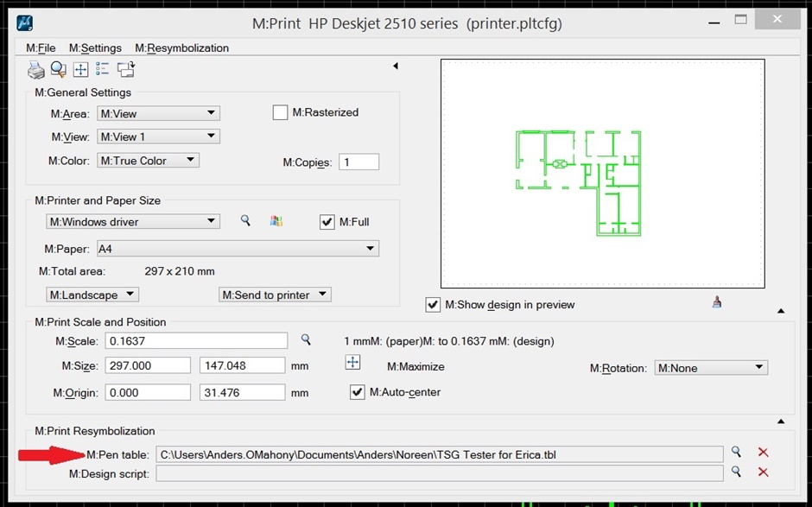Viewport: 812px width, 507px height.
Task: Click the Windows printer setup icon
Action: click(276, 221)
